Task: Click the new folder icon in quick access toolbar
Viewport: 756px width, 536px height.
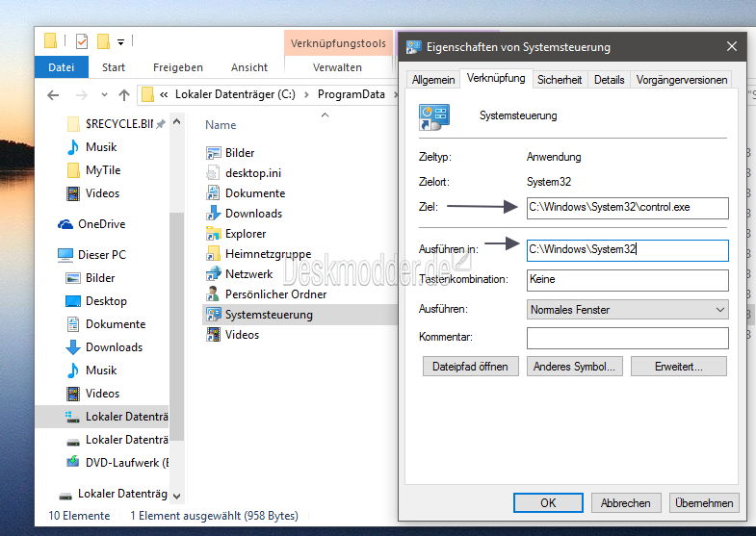Action: [103, 41]
